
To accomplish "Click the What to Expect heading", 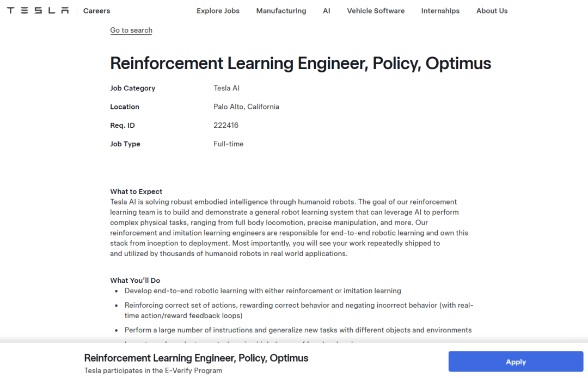I will click(x=136, y=191).
